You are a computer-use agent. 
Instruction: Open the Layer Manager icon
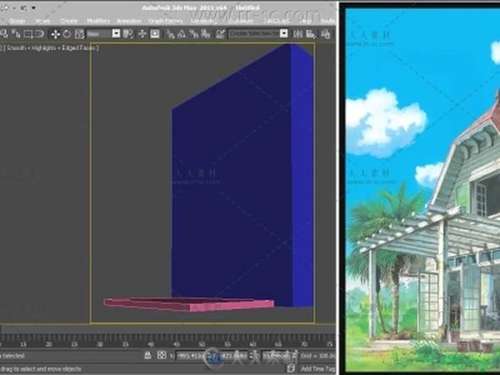(x=326, y=34)
